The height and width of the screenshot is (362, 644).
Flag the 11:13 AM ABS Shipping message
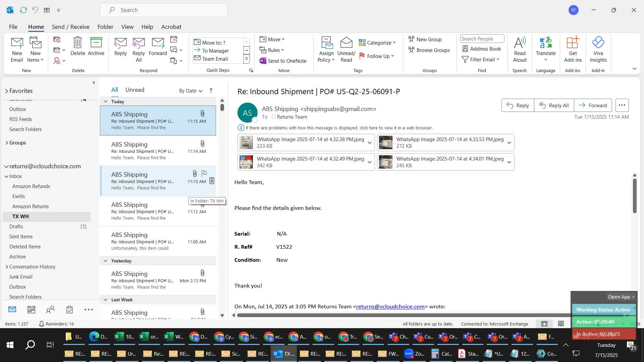point(204,173)
